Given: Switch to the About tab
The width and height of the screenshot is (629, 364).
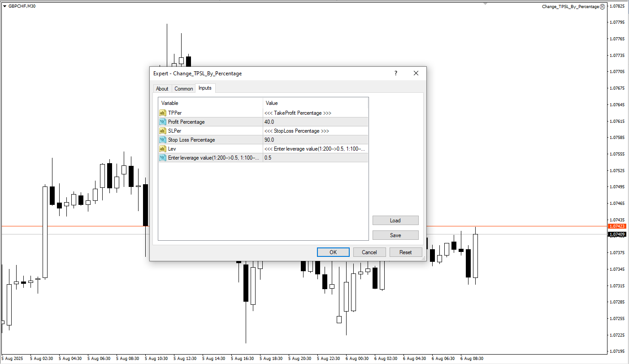Looking at the screenshot, I should [162, 89].
